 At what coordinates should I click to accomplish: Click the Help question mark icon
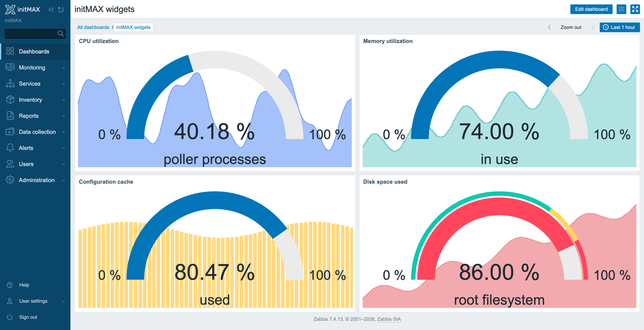coord(10,285)
